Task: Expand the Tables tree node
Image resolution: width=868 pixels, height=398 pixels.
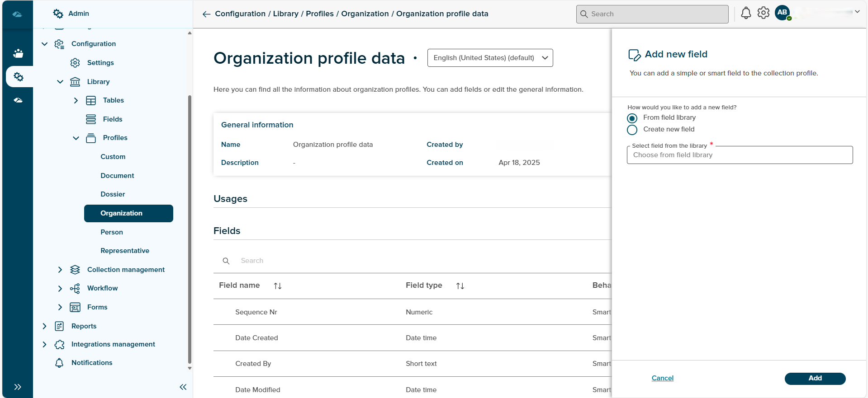Action: tap(76, 100)
